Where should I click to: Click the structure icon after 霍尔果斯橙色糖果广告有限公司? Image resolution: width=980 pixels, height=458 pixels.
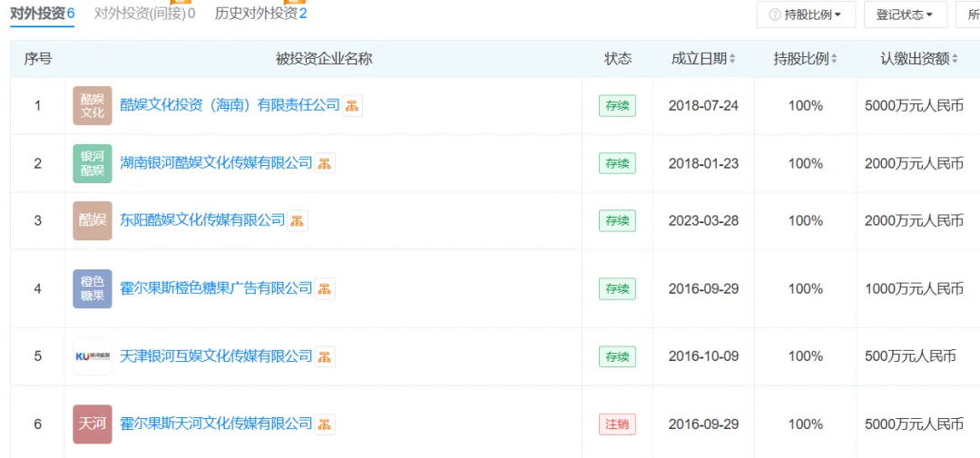326,288
